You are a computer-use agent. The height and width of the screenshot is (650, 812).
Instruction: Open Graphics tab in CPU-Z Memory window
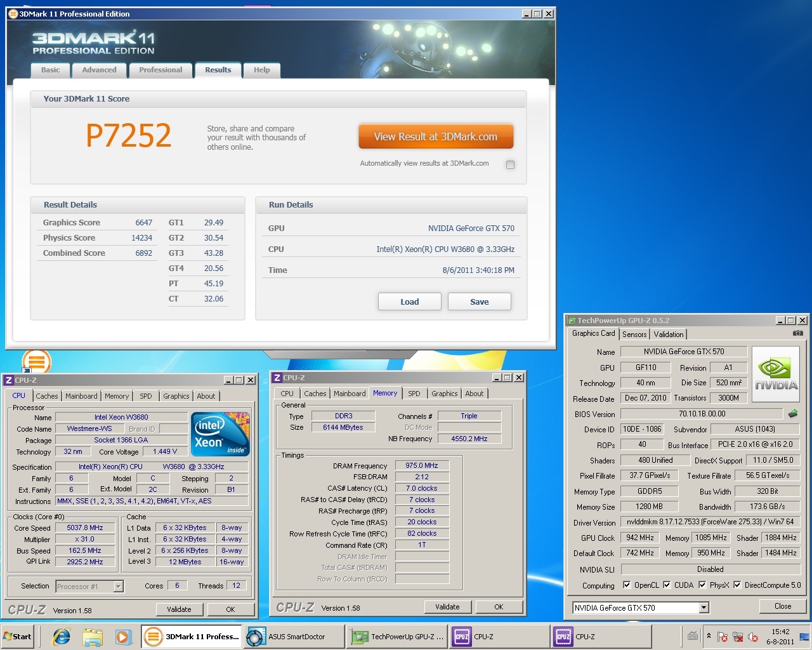point(445,394)
